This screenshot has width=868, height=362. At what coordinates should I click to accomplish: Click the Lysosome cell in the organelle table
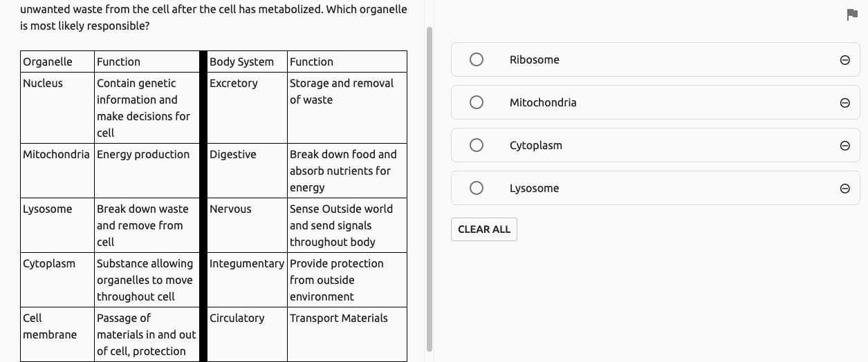pyautogui.click(x=48, y=209)
